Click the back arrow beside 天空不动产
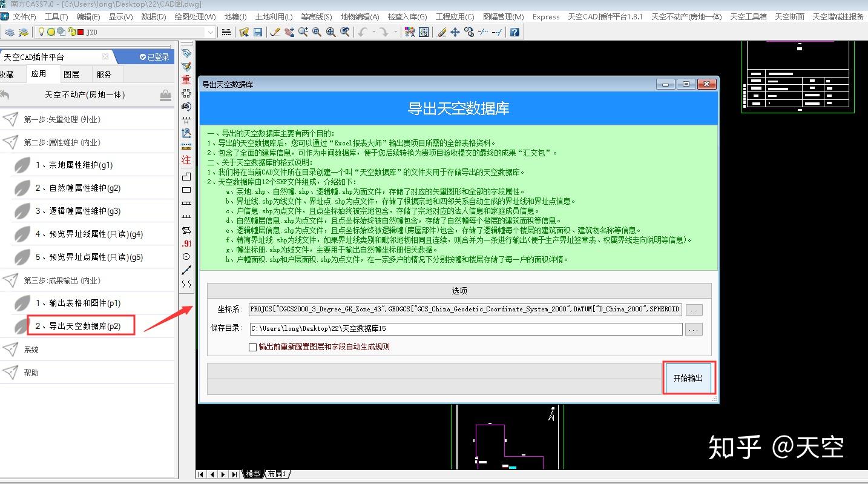This screenshot has height=484, width=868. 5,95
